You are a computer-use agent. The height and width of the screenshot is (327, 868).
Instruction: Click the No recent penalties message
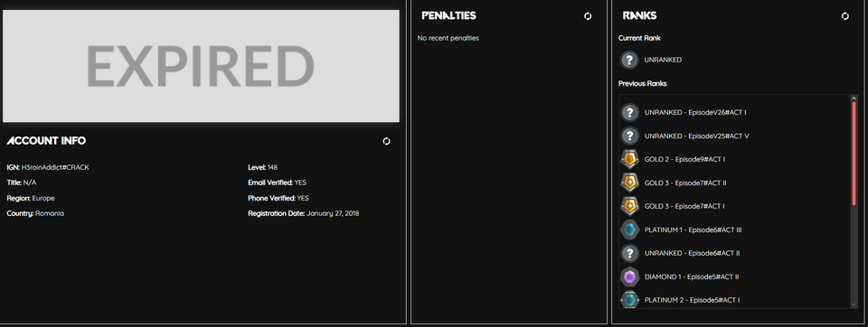coord(448,38)
